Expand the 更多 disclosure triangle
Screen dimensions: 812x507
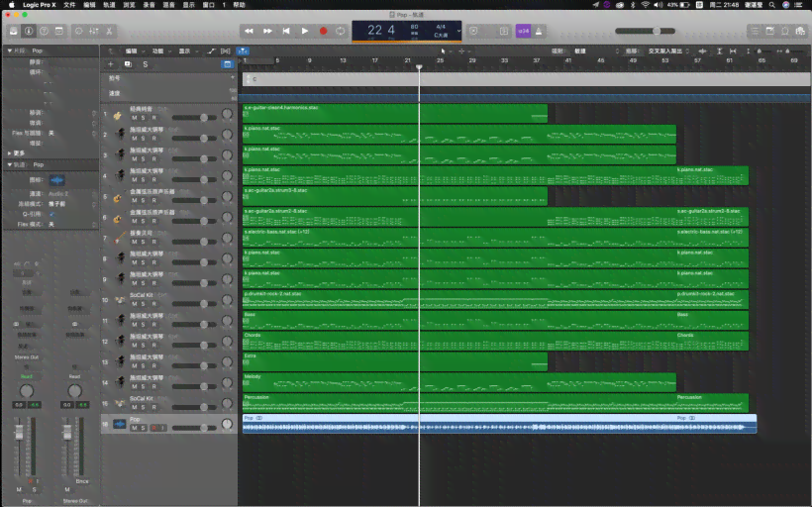coord(10,153)
